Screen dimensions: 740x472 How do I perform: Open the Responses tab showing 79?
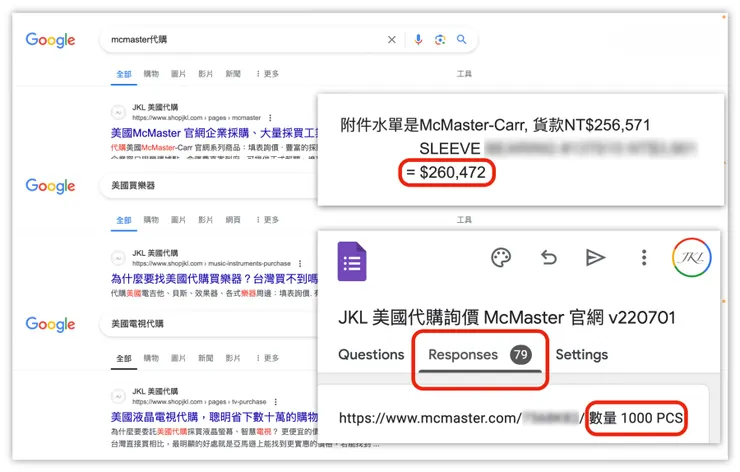click(x=480, y=355)
